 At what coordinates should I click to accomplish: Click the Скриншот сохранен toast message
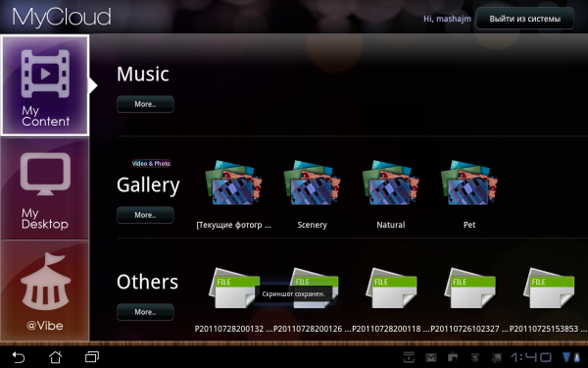(x=293, y=293)
